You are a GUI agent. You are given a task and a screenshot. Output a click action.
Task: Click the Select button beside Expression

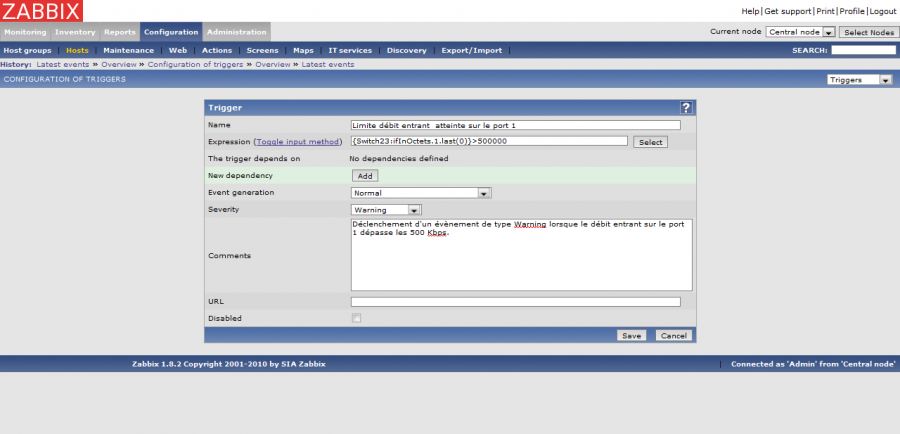pos(650,142)
